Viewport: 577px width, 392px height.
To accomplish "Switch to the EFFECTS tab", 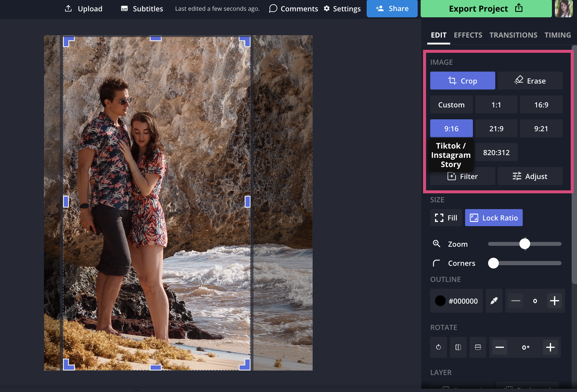I will click(468, 35).
